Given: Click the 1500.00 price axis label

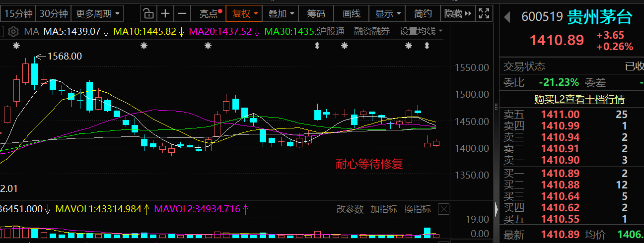Looking at the screenshot, I should click(471, 94).
